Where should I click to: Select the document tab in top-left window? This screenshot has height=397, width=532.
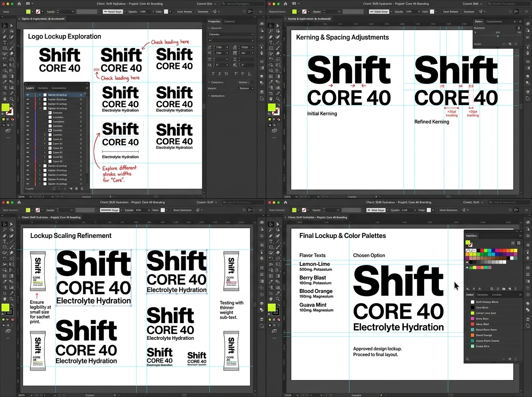tap(42, 19)
